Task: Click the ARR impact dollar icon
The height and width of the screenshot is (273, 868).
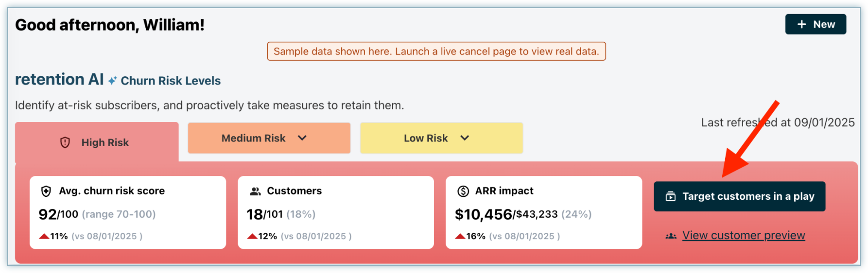Action: 463,191
